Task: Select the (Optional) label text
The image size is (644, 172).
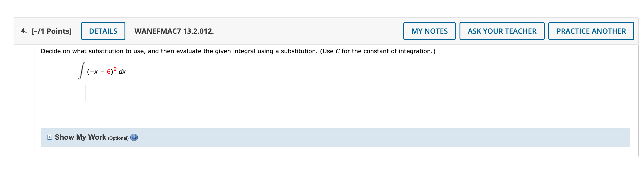Action: (118, 138)
